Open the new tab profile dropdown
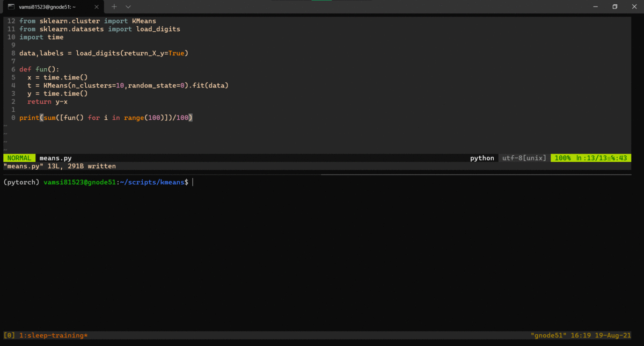This screenshot has height=346, width=644. (128, 6)
